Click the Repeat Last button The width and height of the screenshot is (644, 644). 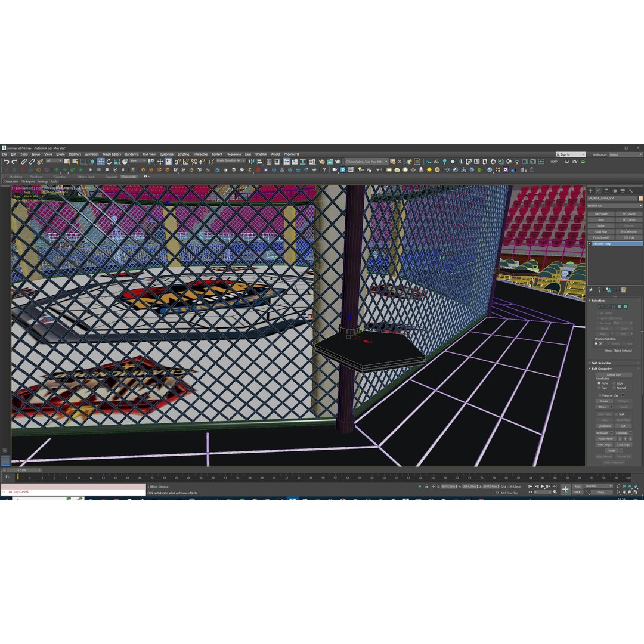point(614,374)
